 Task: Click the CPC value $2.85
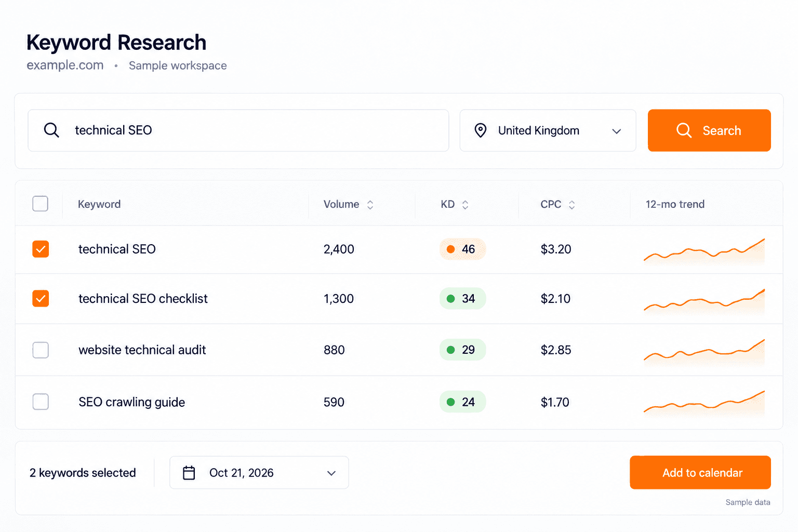point(556,350)
